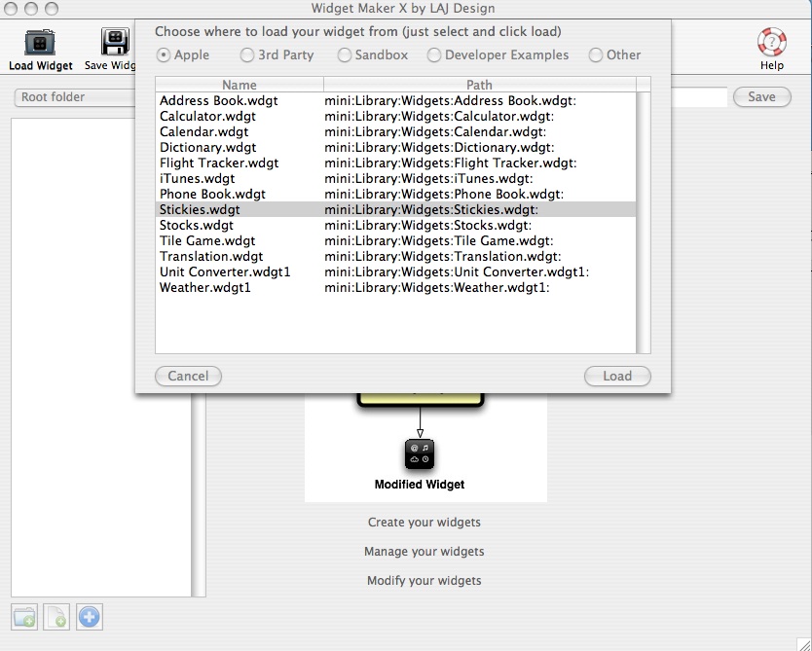
Task: Click path mini:Library:Widgets:Stocks.wdgt:
Action: point(427,225)
